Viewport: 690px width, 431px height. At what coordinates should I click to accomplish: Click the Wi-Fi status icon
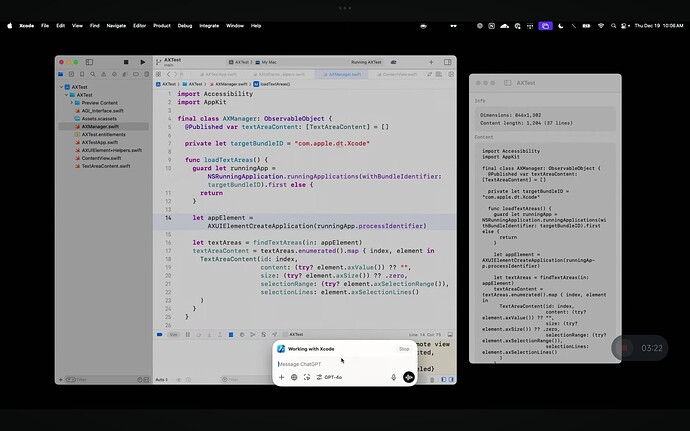click(601, 26)
